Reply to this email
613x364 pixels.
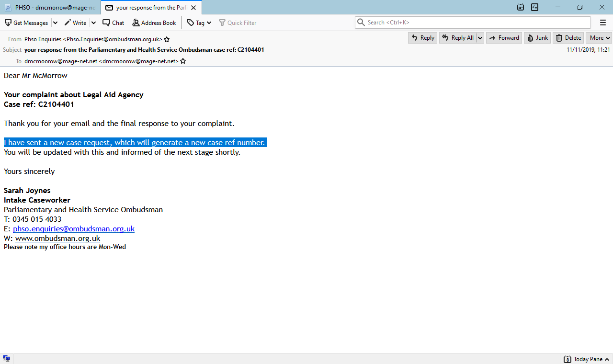[x=422, y=38]
